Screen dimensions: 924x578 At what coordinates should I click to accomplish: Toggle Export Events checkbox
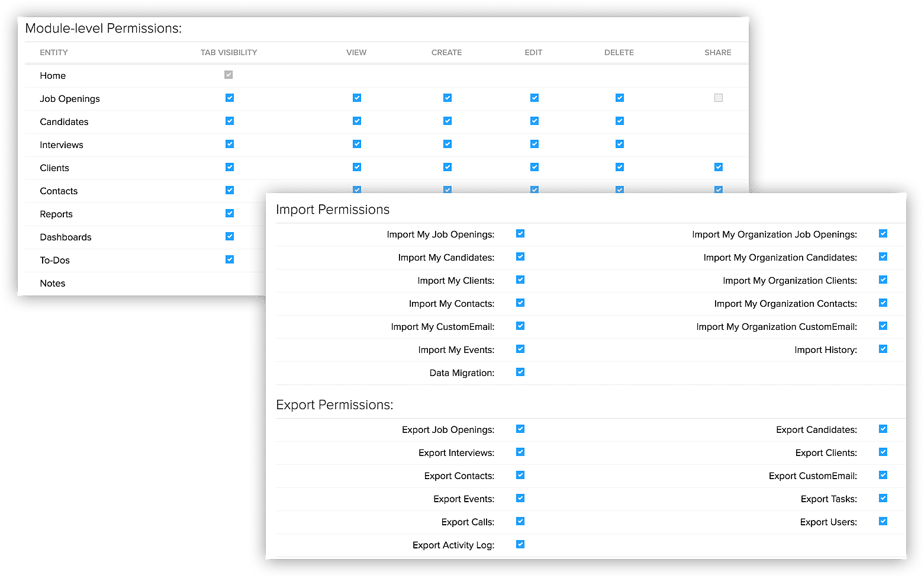click(520, 498)
